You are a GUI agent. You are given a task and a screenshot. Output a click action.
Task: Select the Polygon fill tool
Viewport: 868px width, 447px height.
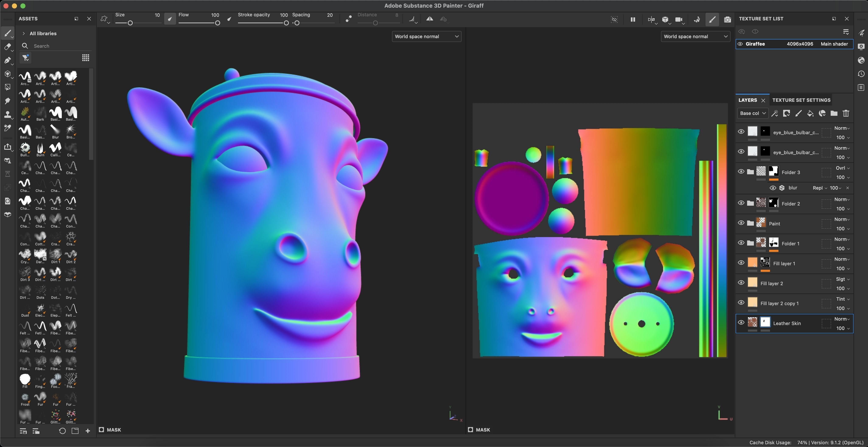7,87
